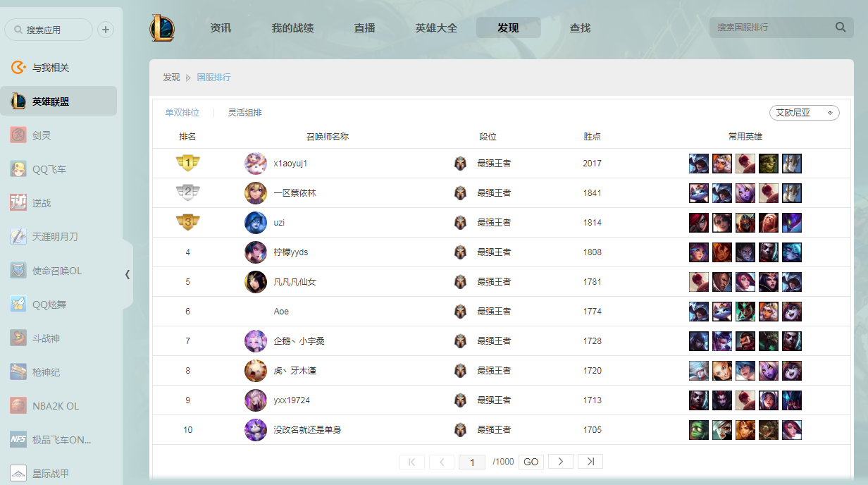The image size is (868, 485).
Task: Click 发现 in the breadcrumb
Action: pos(171,78)
